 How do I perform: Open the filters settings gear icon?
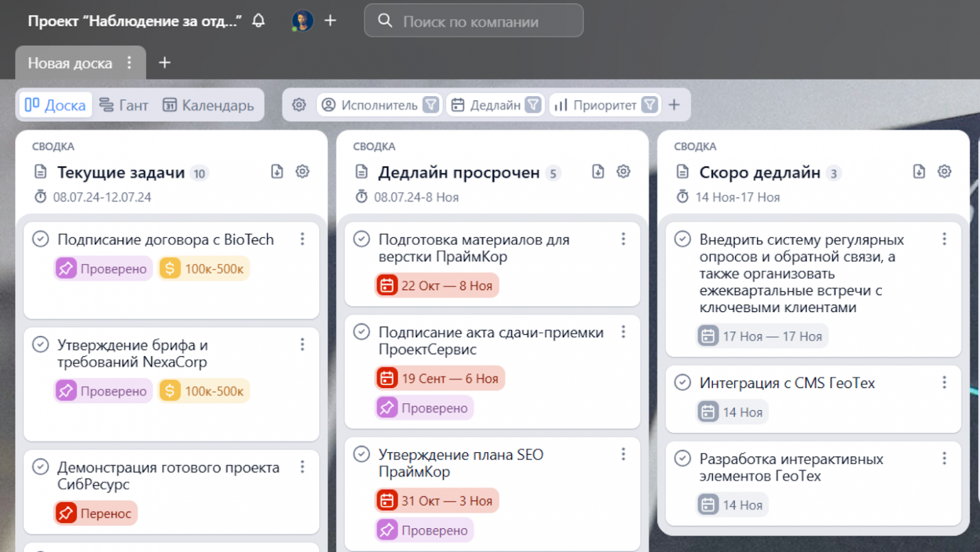[300, 105]
